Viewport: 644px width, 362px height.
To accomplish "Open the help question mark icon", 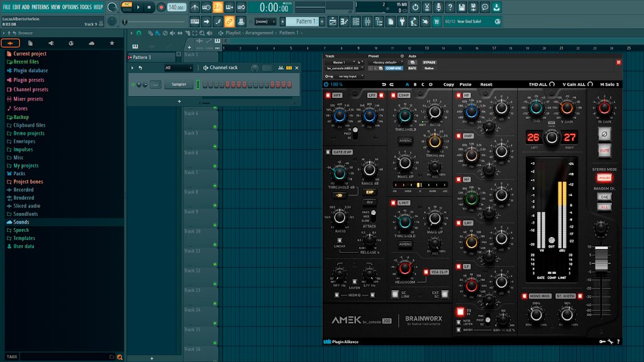I will pos(450,7).
